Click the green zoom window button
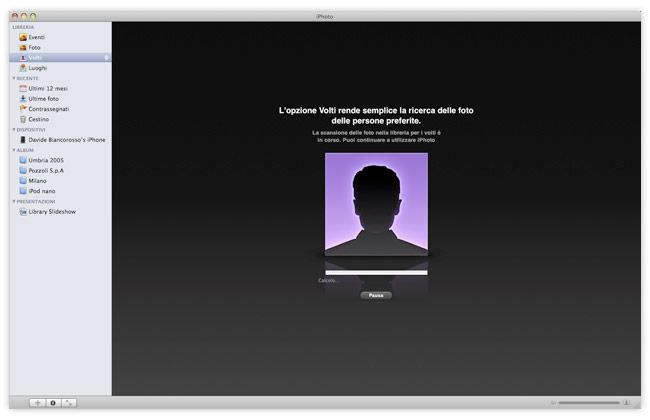Screen dimensions: 650x420 pyautogui.click(x=33, y=16)
